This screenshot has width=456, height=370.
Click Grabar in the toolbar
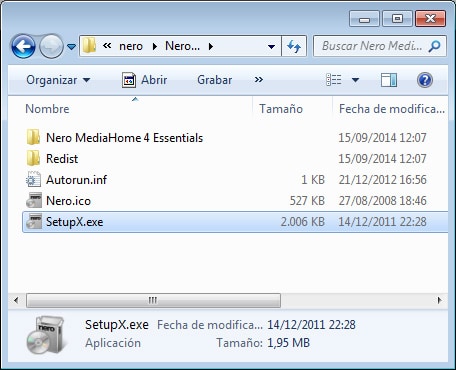point(215,80)
